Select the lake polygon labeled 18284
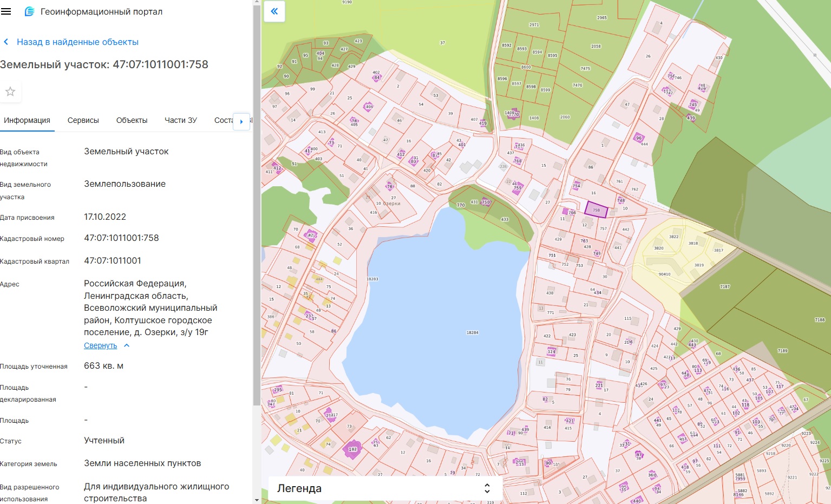Viewport: 831px width, 504px height. tap(449, 325)
